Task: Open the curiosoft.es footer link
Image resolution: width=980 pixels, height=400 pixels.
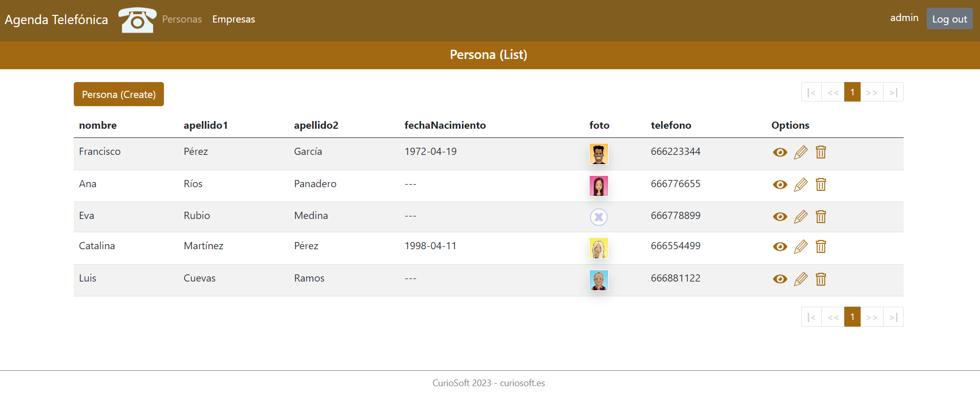Action: [x=522, y=383]
